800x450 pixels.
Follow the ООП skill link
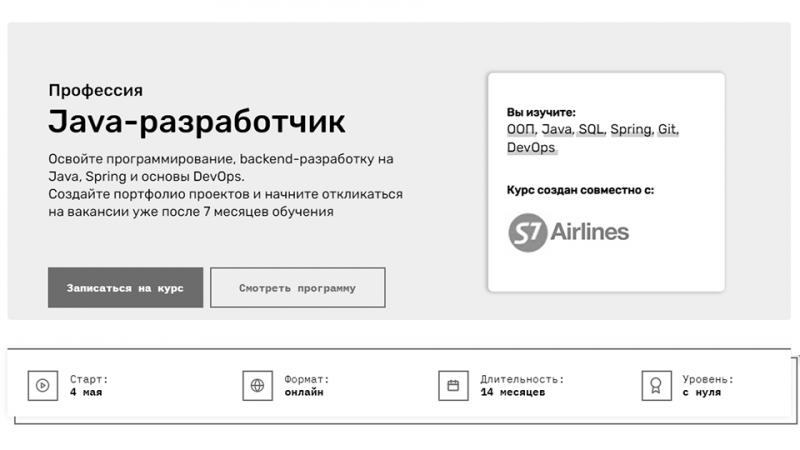(x=520, y=130)
